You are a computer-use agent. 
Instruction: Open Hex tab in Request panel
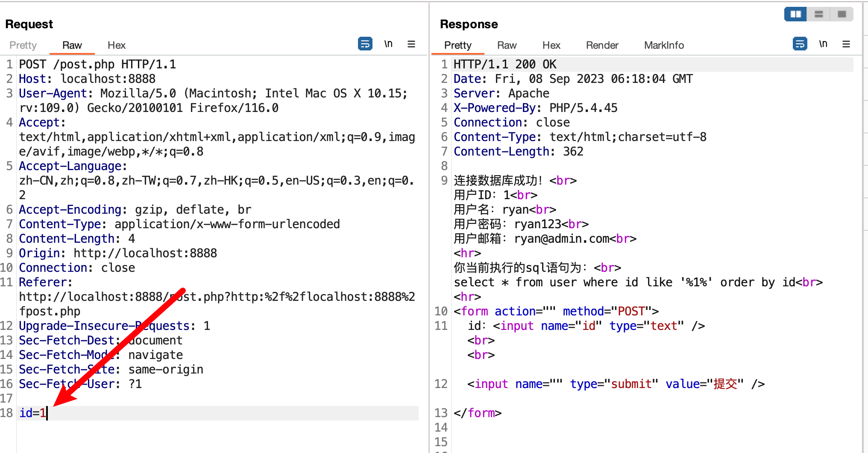[x=116, y=45]
